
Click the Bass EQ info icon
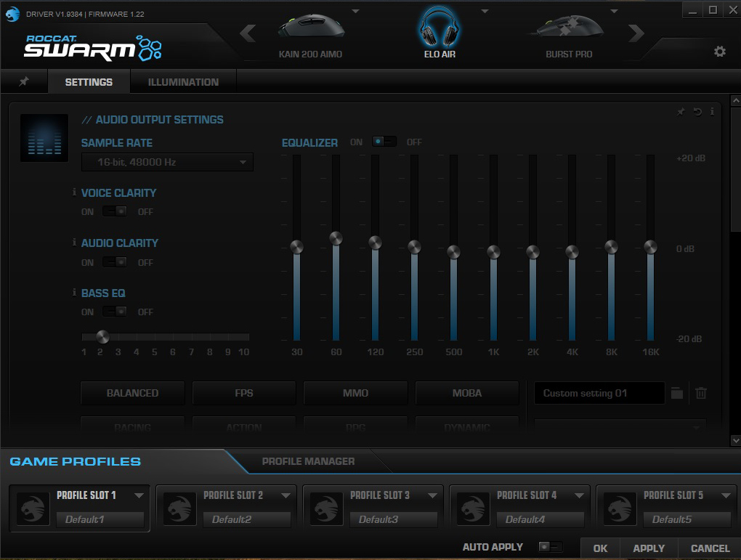74,292
